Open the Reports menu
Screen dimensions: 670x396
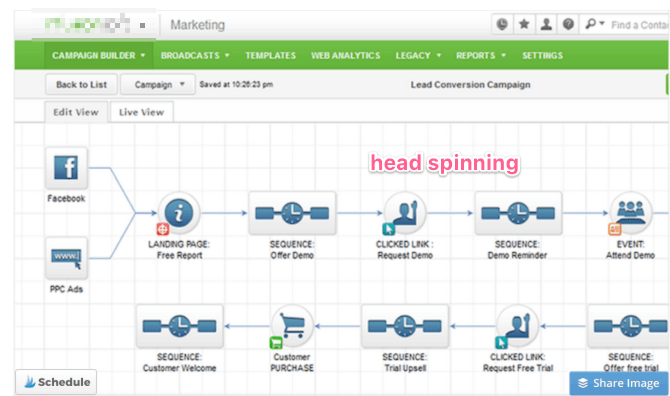tap(481, 56)
